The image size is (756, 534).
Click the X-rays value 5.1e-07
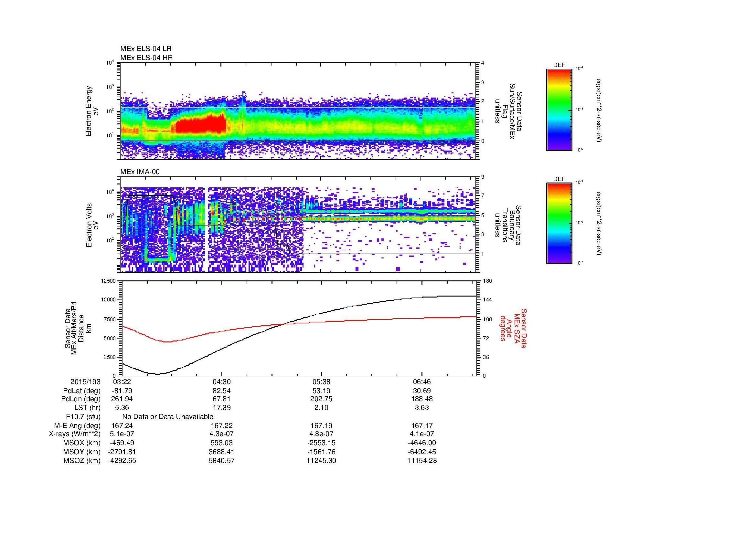pyautogui.click(x=122, y=434)
